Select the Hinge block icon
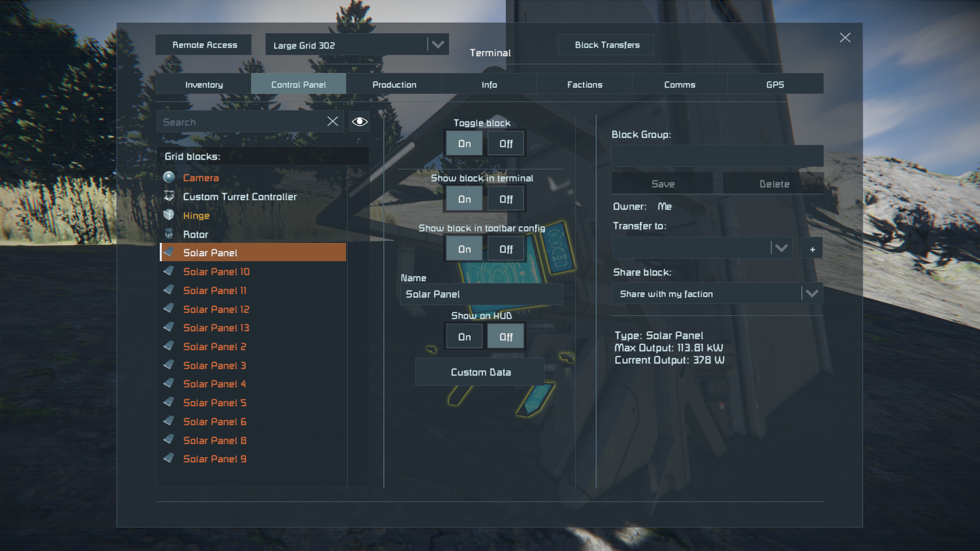This screenshot has height=551, width=980. pyautogui.click(x=169, y=215)
